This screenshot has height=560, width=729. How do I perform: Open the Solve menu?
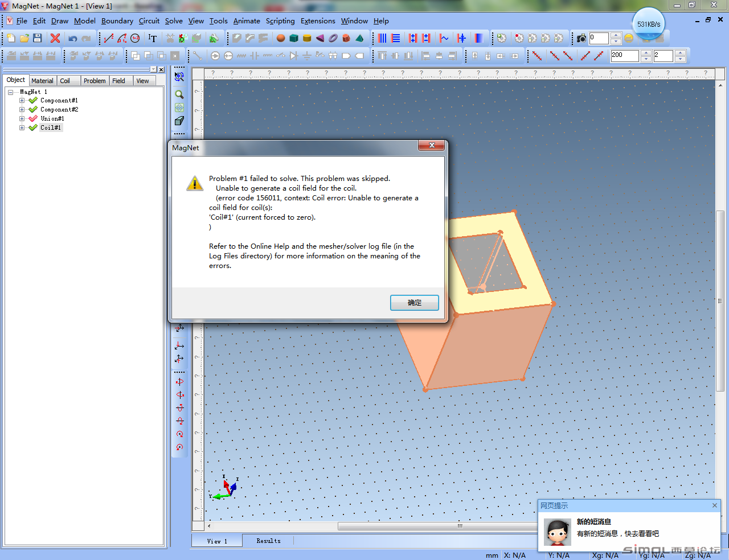coord(174,21)
